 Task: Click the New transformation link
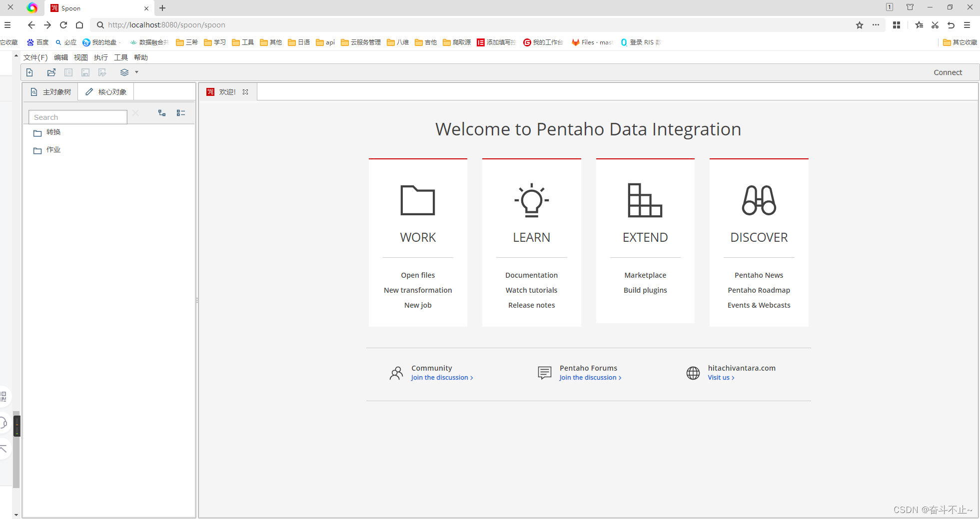pos(418,290)
